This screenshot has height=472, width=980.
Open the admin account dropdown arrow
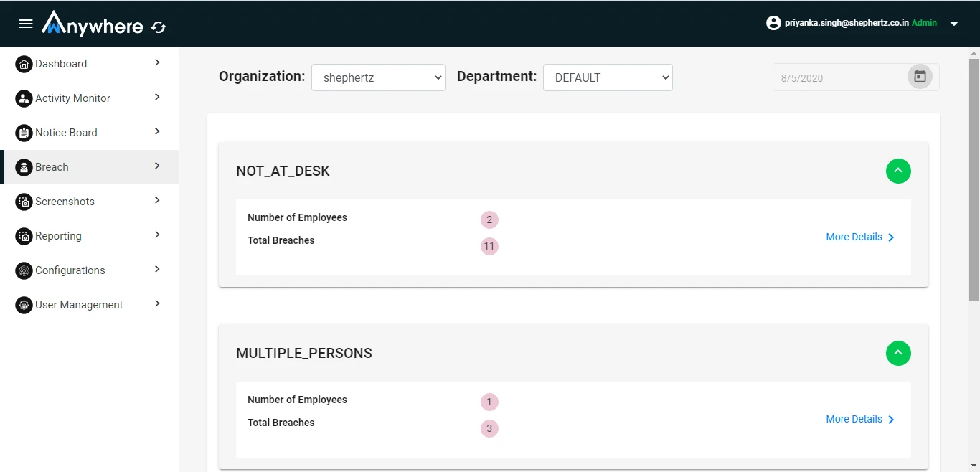click(x=954, y=24)
